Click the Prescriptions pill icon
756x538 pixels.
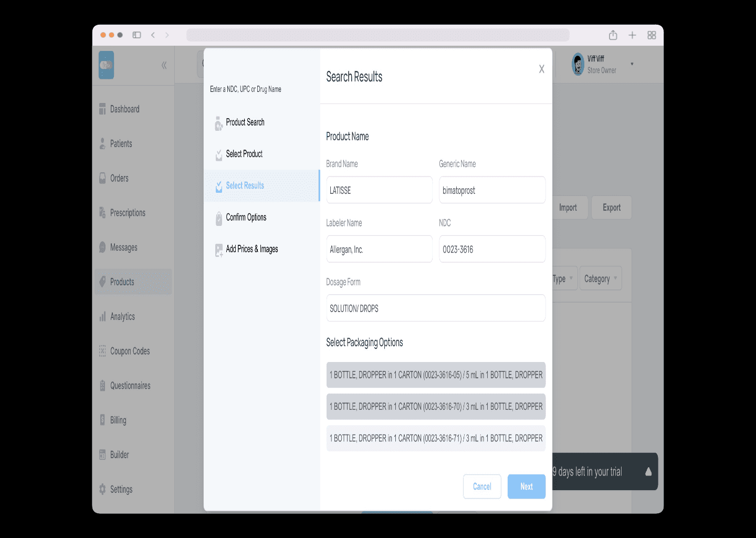[102, 213]
